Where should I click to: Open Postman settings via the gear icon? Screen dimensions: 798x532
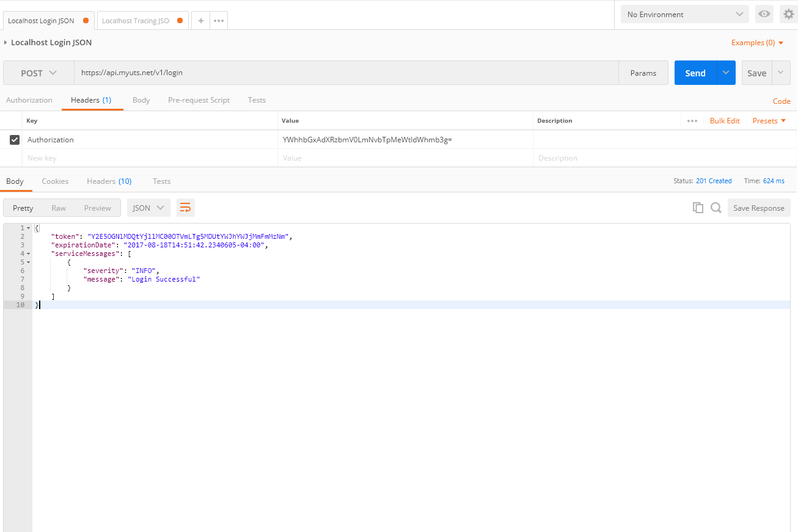click(x=788, y=13)
